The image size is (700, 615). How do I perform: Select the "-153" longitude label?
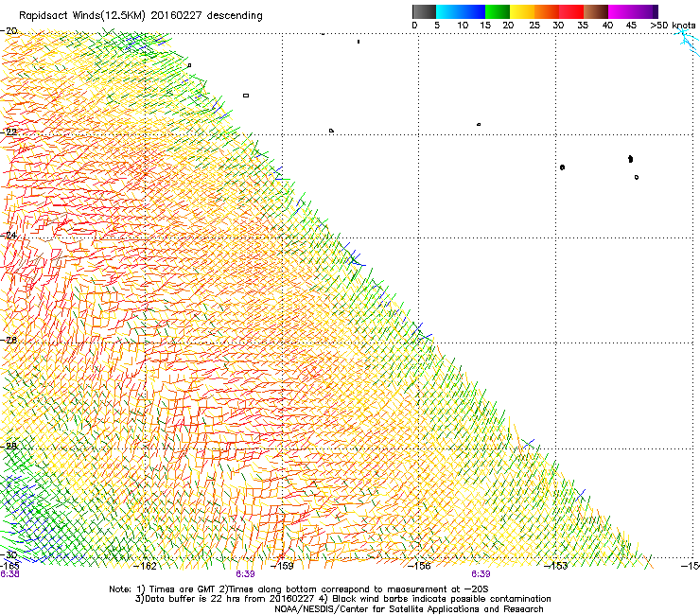pyautogui.click(x=556, y=566)
